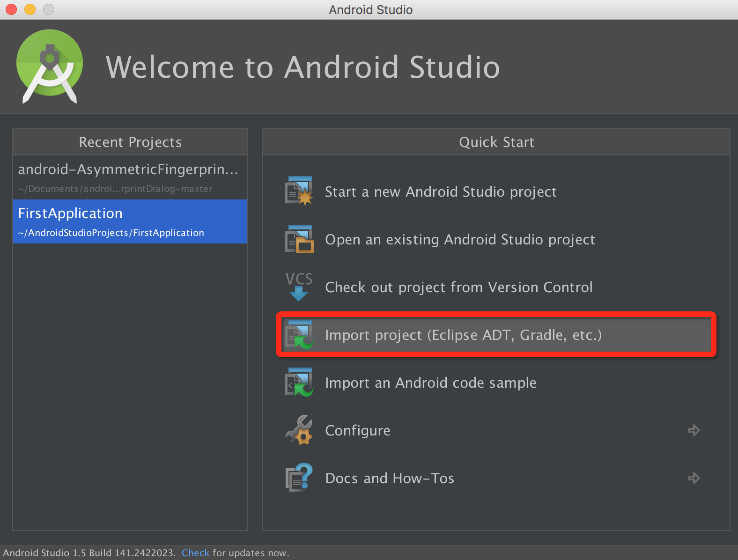Click the new project icon with starburst
Viewport: 738px width, 560px height.
(299, 191)
